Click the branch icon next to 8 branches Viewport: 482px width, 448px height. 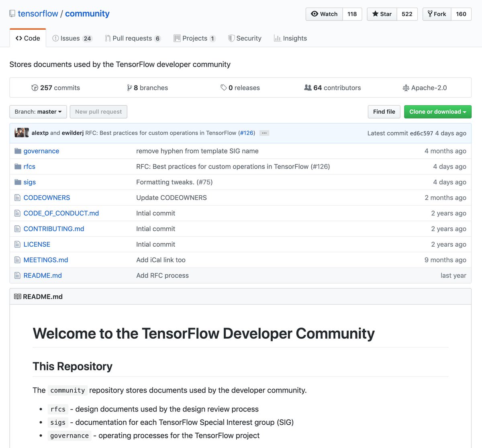pos(129,88)
